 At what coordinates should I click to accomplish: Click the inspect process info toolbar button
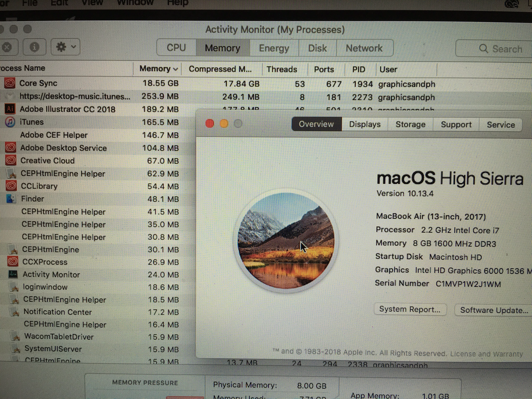pyautogui.click(x=34, y=47)
